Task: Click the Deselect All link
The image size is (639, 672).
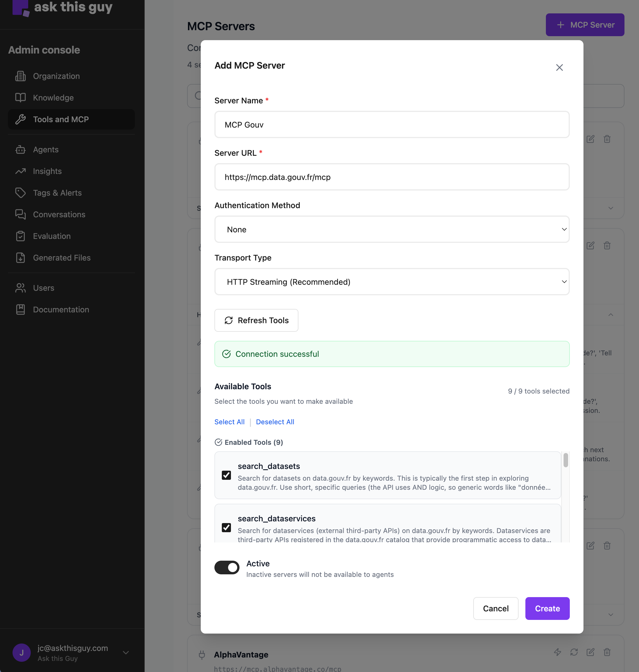Action: coord(275,422)
